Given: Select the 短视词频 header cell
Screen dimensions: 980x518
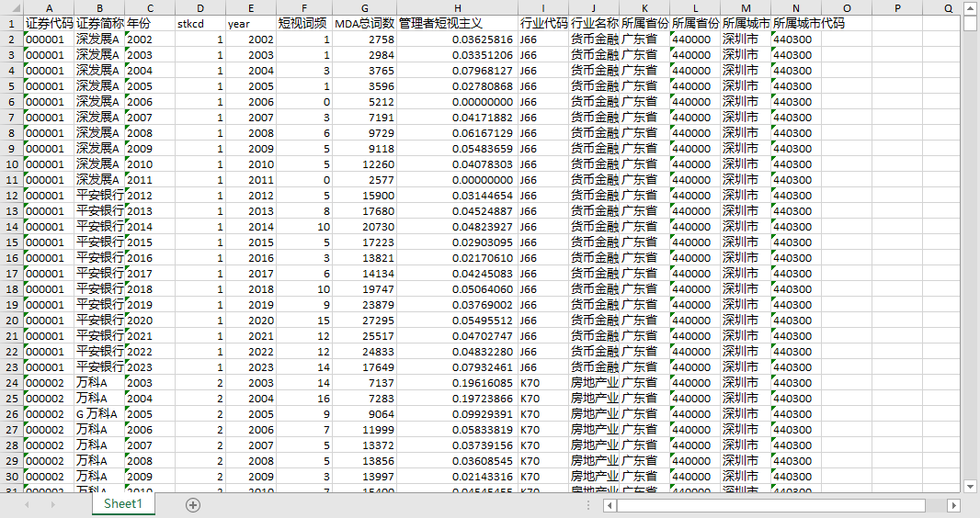Looking at the screenshot, I should pyautogui.click(x=304, y=24).
